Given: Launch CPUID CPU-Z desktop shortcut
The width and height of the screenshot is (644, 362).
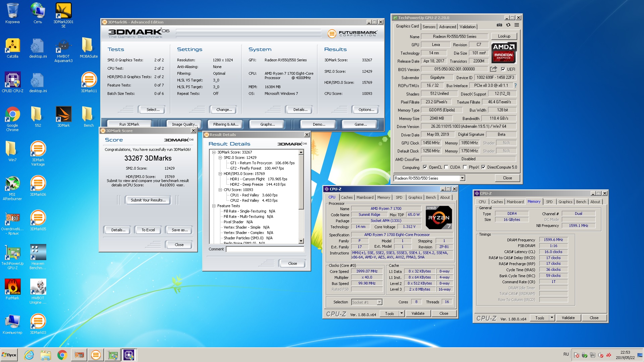Looking at the screenshot, I should pos(12,82).
